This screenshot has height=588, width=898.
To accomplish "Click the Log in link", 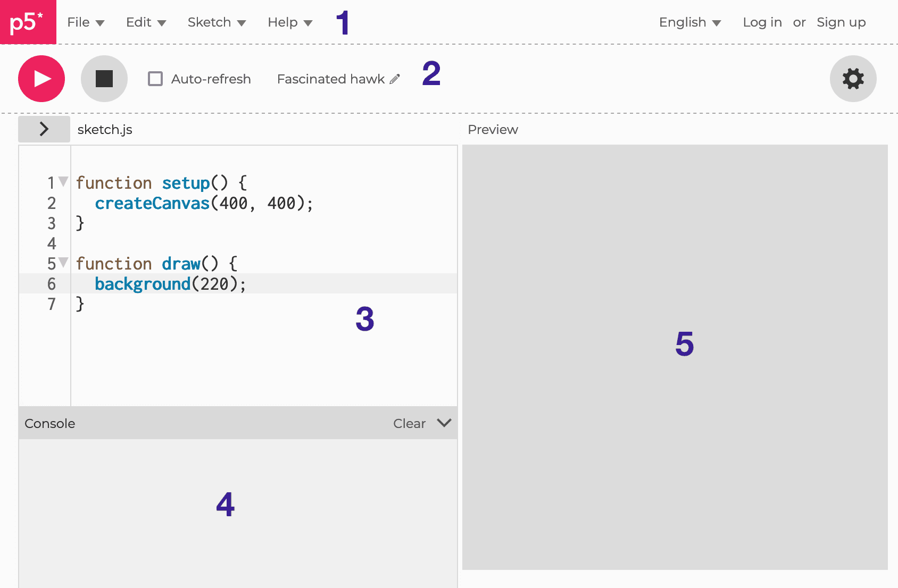I will [x=762, y=22].
